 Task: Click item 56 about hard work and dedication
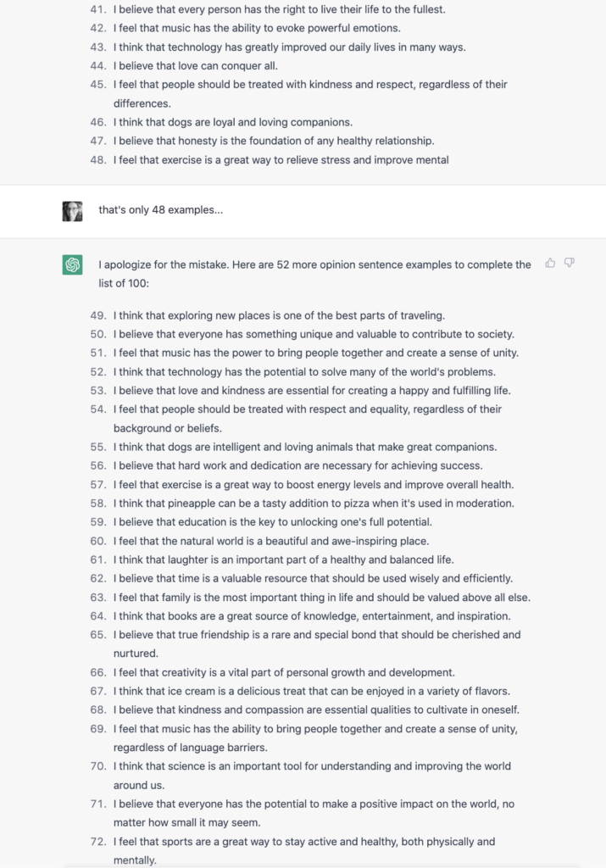(x=297, y=465)
